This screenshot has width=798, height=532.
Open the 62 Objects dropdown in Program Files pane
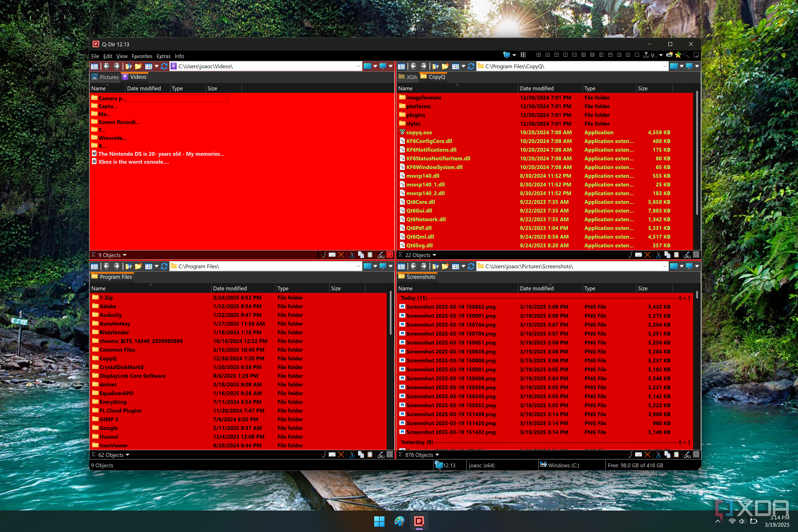128,455
